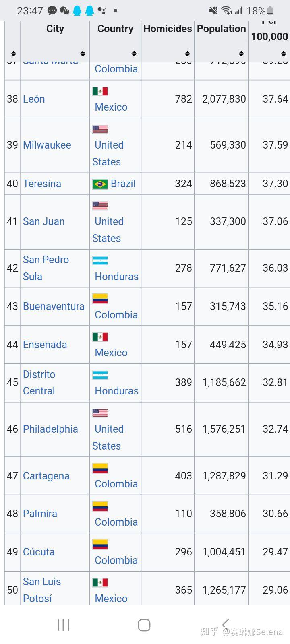Sort by Population column arrows
Image resolution: width=290 pixels, height=644 pixels.
coord(241,54)
